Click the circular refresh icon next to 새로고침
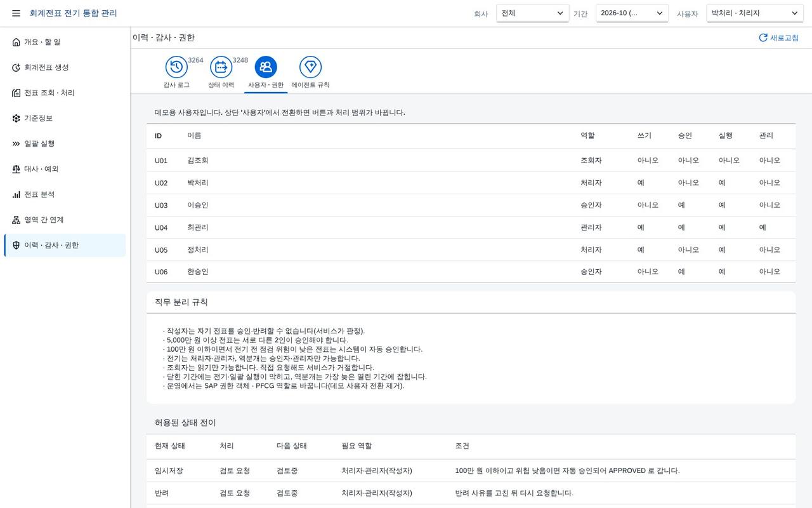 coord(763,37)
